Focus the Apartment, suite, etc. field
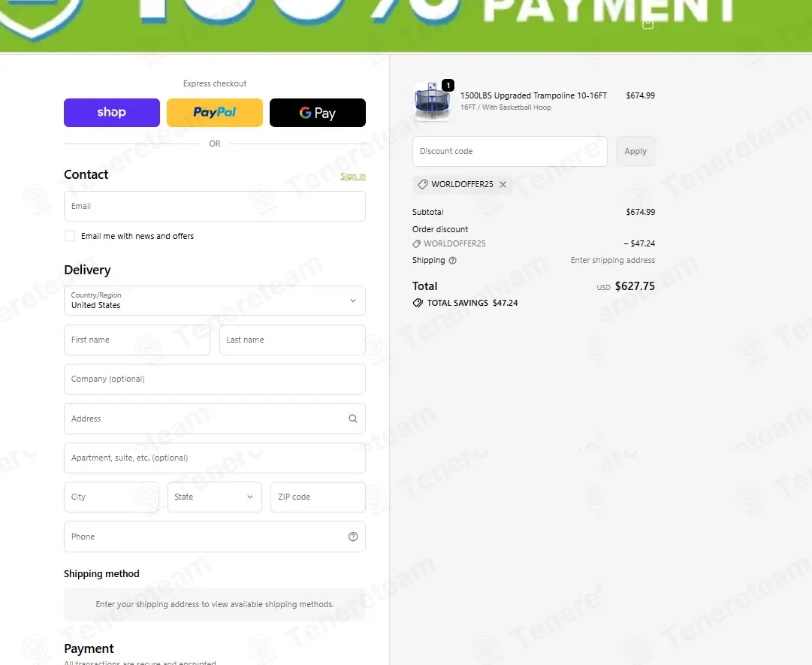This screenshot has height=665, width=812. [214, 458]
